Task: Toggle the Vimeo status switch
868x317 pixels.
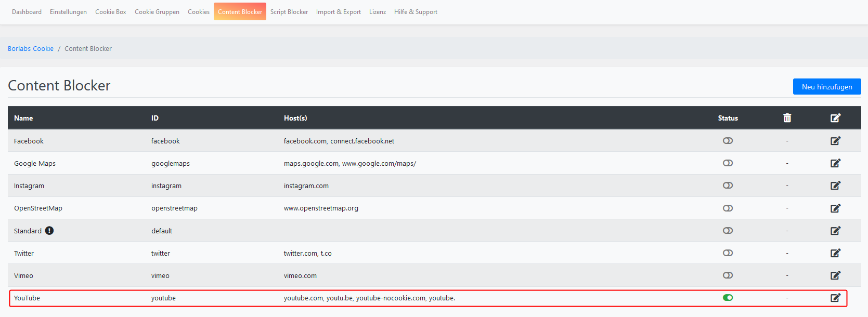Action: pyautogui.click(x=728, y=275)
